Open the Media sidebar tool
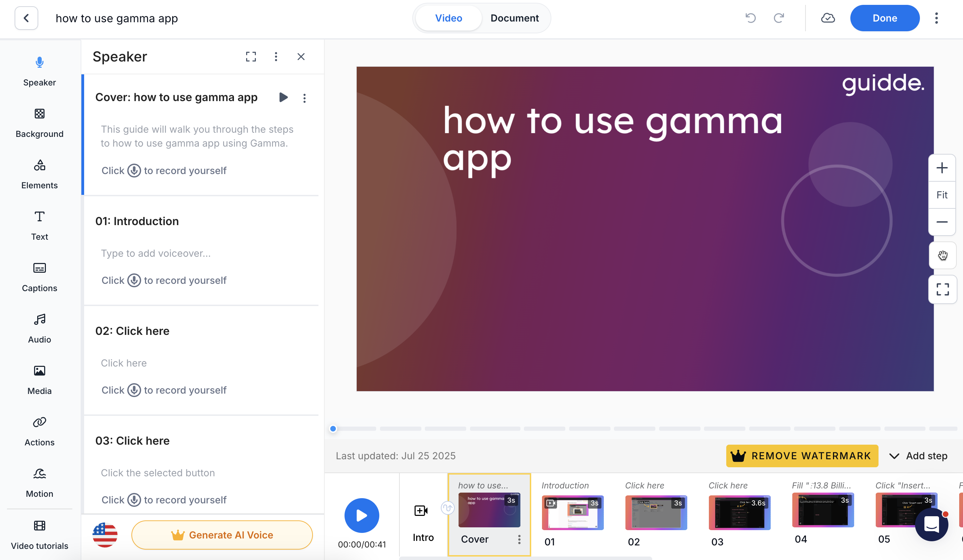Viewport: 963px width, 560px height. click(39, 381)
